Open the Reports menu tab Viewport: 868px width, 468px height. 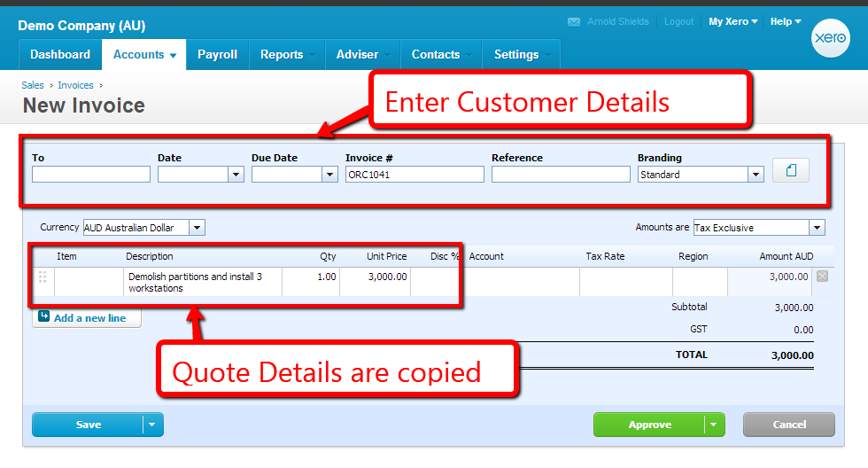click(287, 54)
